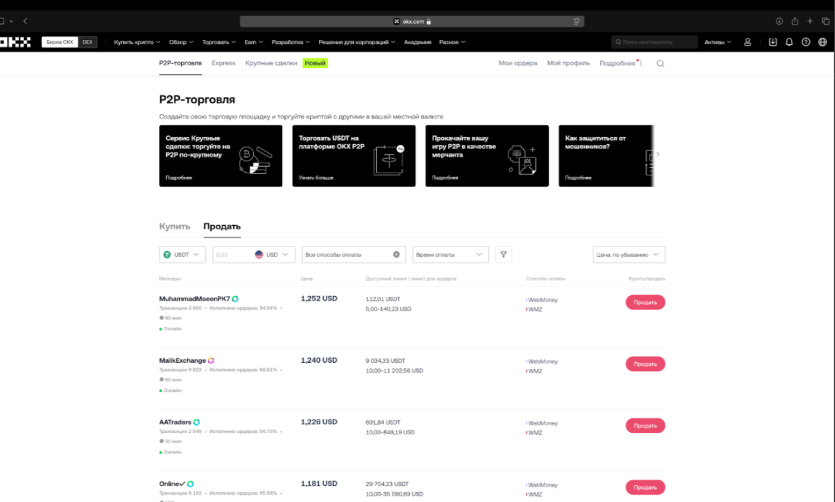Viewport: 835px width, 502px height.
Task: Click the crypto search box
Action: [x=654, y=42]
